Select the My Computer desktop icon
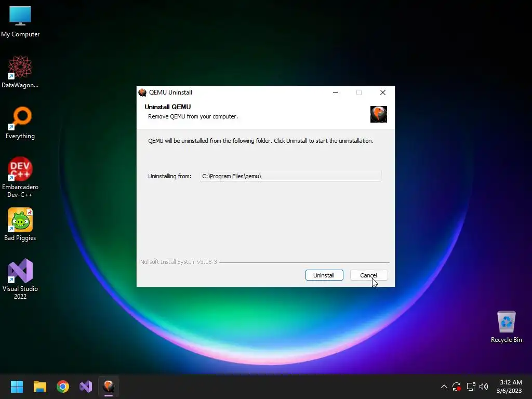532x399 pixels. pyautogui.click(x=20, y=22)
